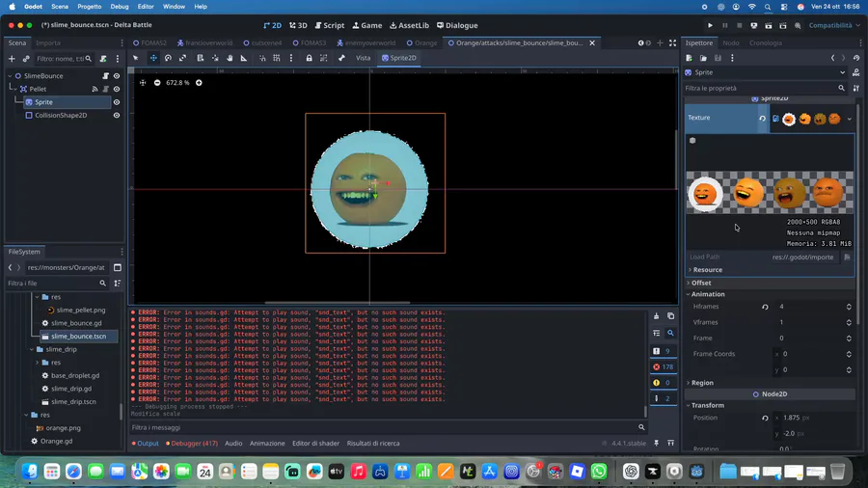Instance a child scene link icon
This screenshot has width=868, height=488.
click(x=26, y=59)
